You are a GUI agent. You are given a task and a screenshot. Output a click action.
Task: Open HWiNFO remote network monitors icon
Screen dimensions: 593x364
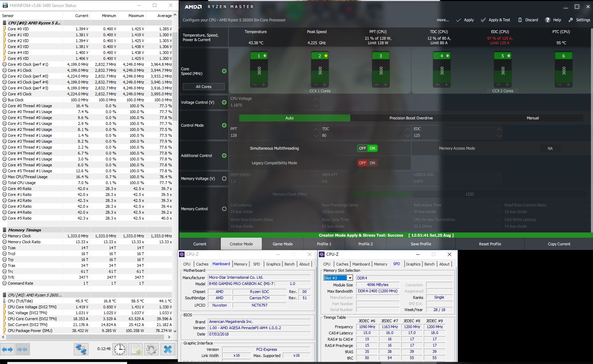click(81, 349)
